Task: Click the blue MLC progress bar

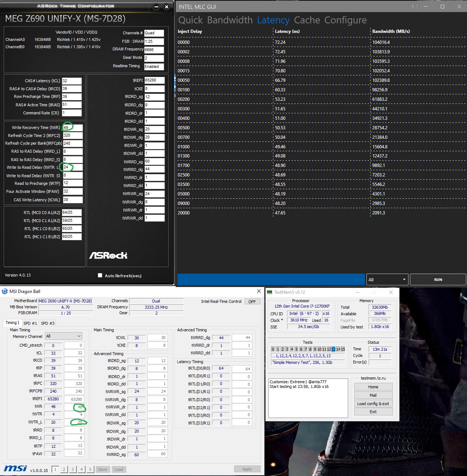Action: click(271, 279)
